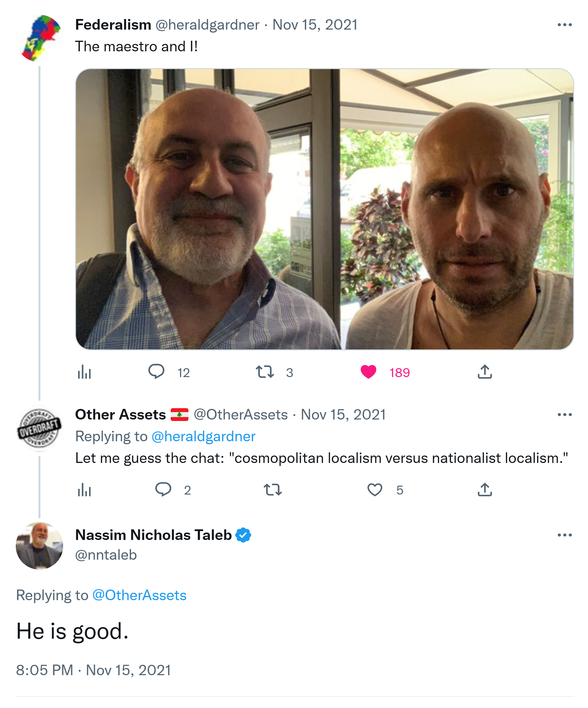This screenshot has height=708, width=588.
Task: View analytics for Other Assets reply
Action: coord(84,490)
